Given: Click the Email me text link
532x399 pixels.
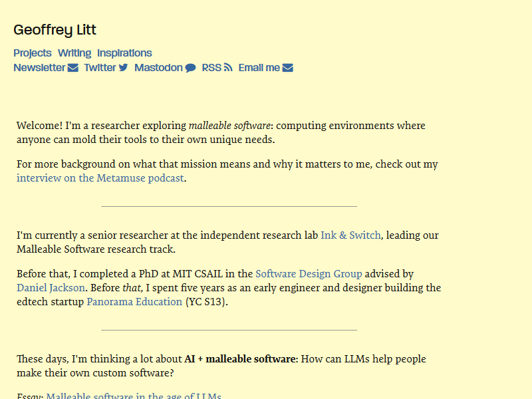Looking at the screenshot, I should pyautogui.click(x=259, y=68).
